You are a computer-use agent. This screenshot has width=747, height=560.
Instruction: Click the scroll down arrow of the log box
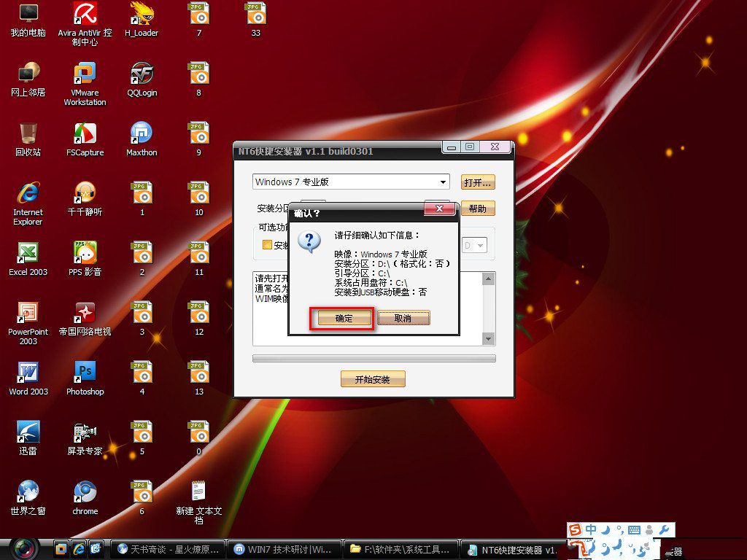pyautogui.click(x=489, y=339)
